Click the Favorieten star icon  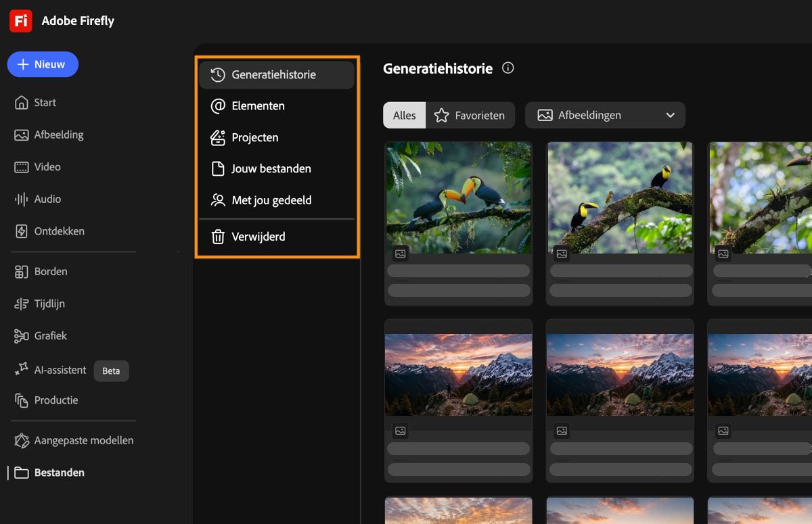(442, 116)
